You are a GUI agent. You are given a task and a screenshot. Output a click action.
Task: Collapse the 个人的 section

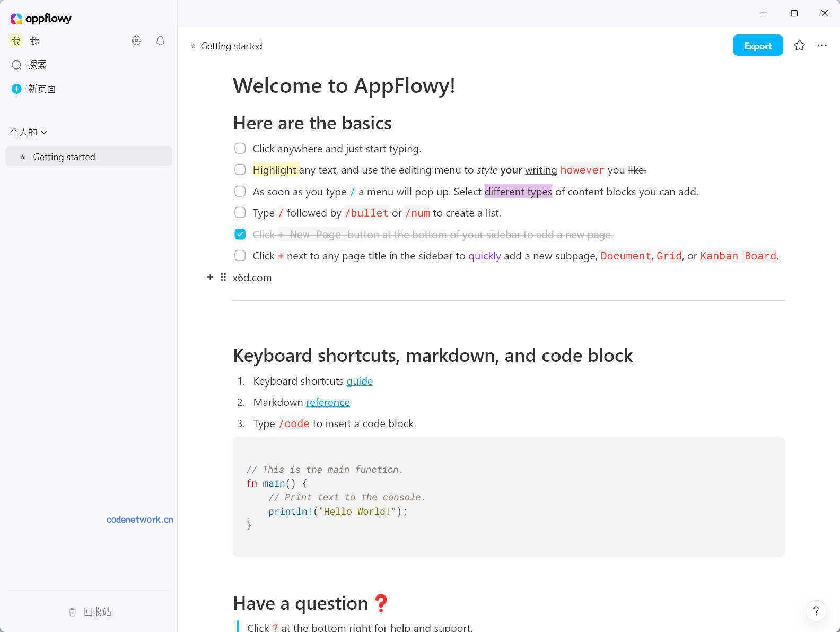click(x=28, y=132)
